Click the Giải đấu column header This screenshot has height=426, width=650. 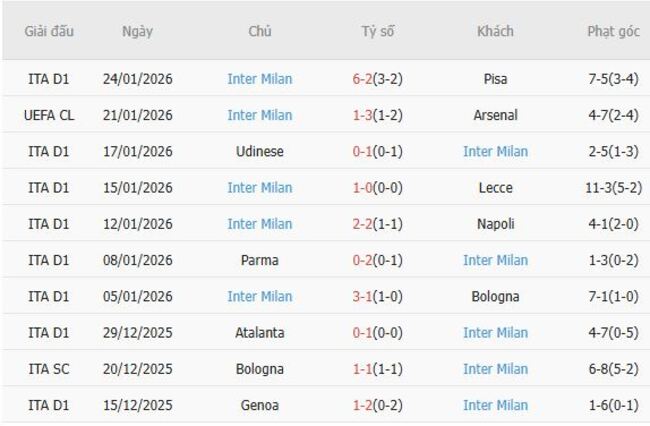[x=50, y=31]
